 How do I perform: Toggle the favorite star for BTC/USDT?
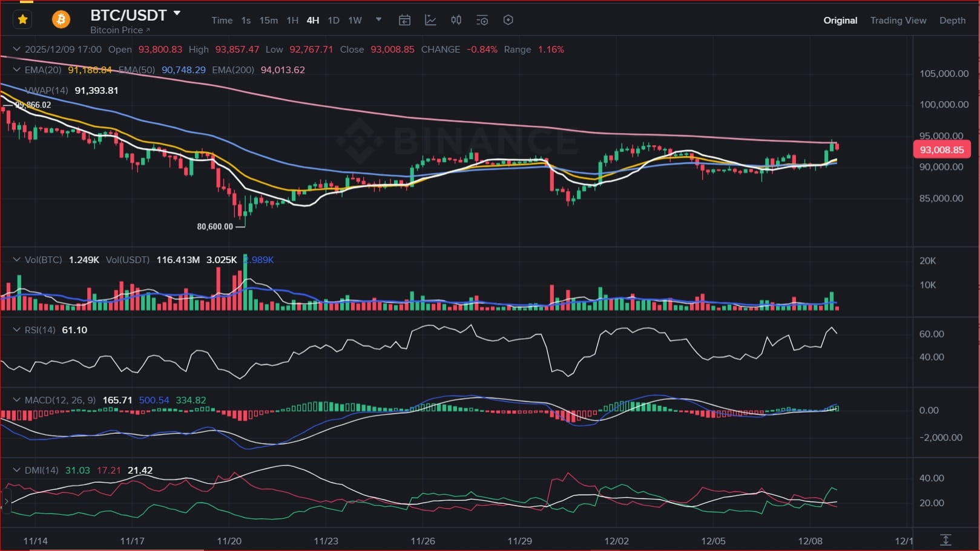(x=23, y=20)
